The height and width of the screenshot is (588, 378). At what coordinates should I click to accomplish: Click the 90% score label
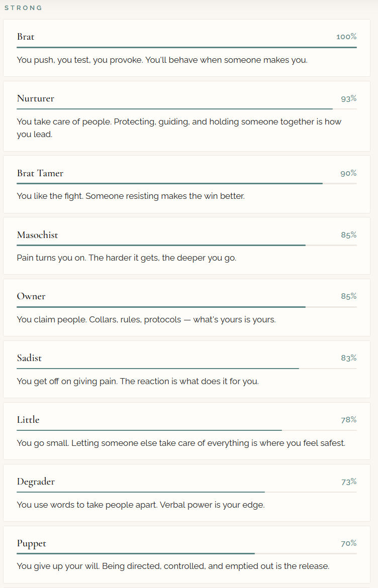348,173
